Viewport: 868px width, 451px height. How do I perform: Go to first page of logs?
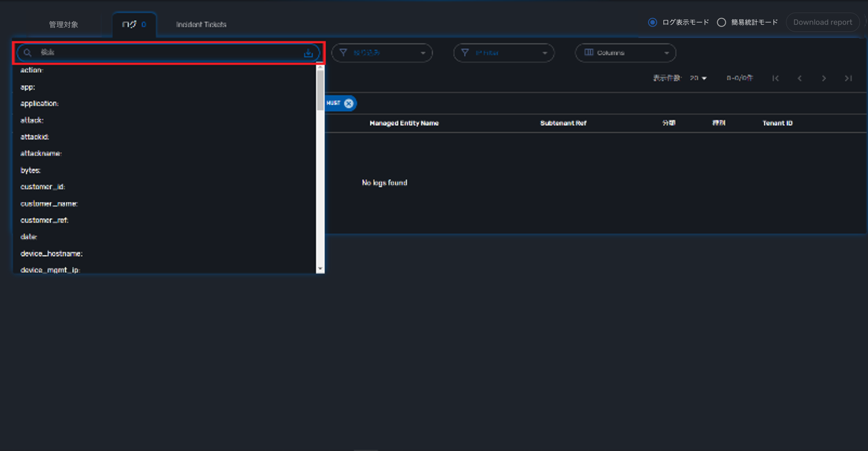click(775, 78)
